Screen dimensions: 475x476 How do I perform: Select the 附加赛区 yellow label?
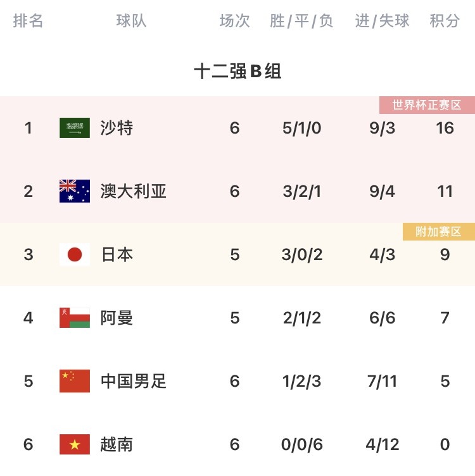(x=439, y=232)
